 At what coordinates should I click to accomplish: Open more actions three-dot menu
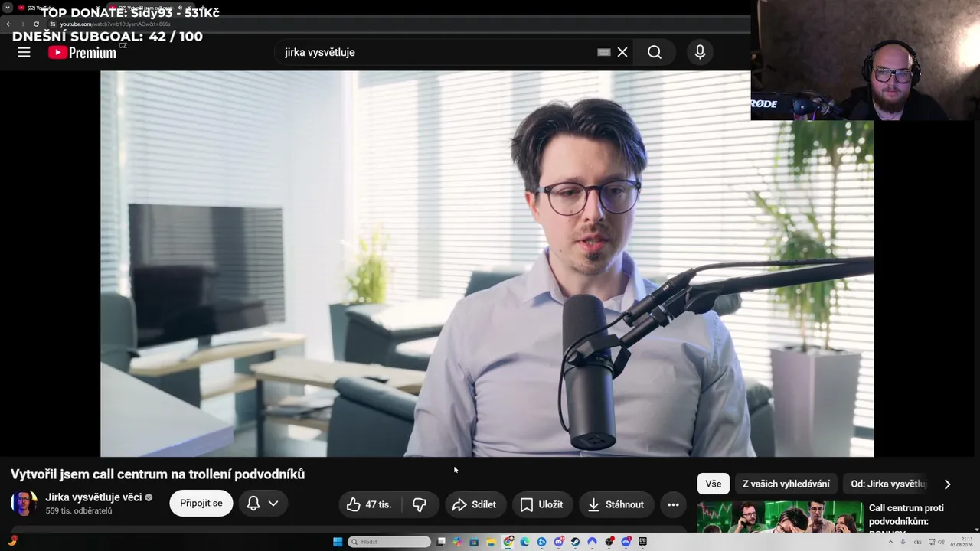pos(673,504)
